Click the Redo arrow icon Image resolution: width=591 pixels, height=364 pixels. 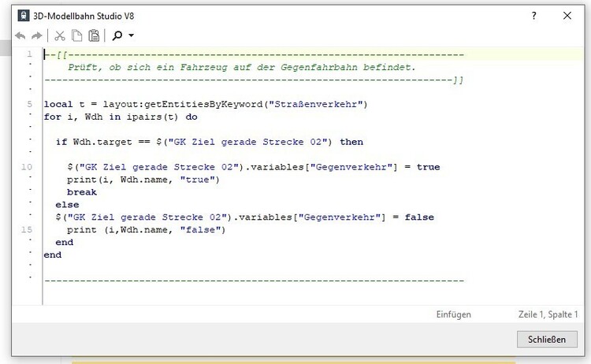36,35
